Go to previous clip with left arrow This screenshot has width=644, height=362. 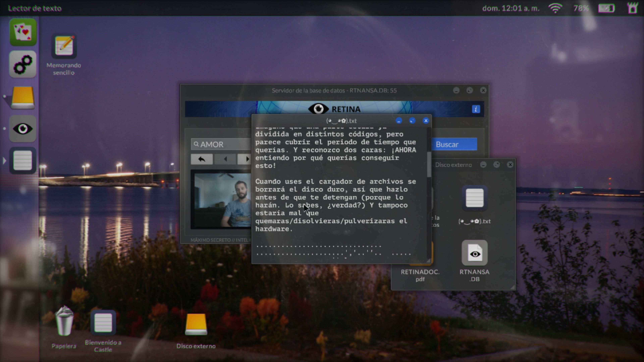click(225, 159)
